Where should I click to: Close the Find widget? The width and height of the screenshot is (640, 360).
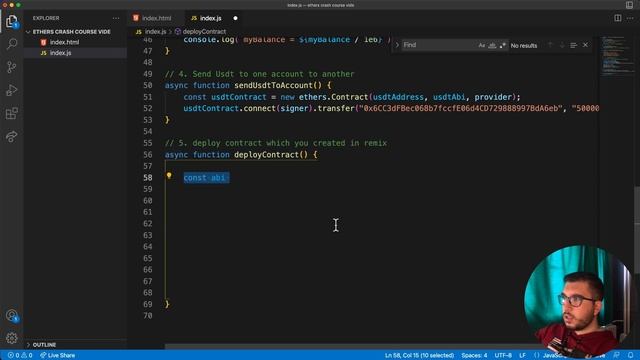pos(585,45)
